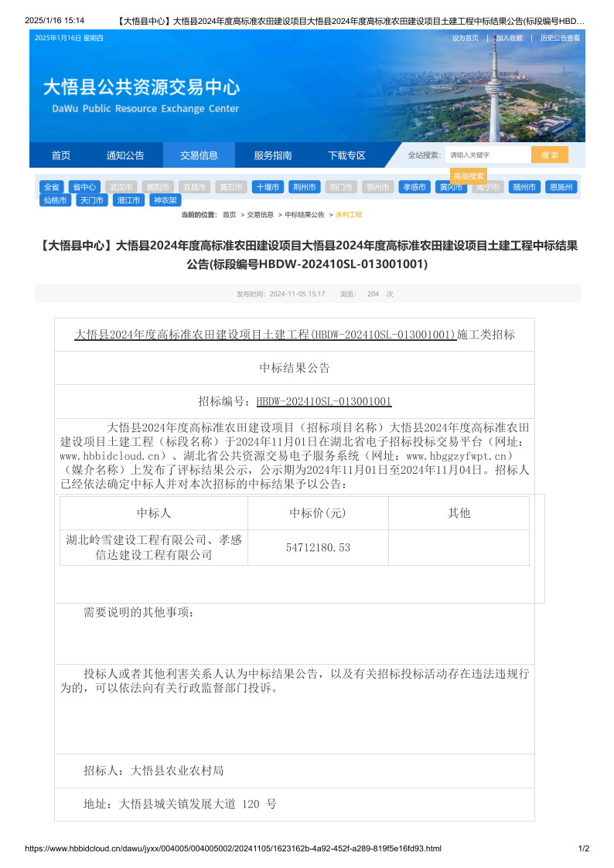614x868 pixels.
Task: Filter by 随州市 city
Action: (x=525, y=187)
